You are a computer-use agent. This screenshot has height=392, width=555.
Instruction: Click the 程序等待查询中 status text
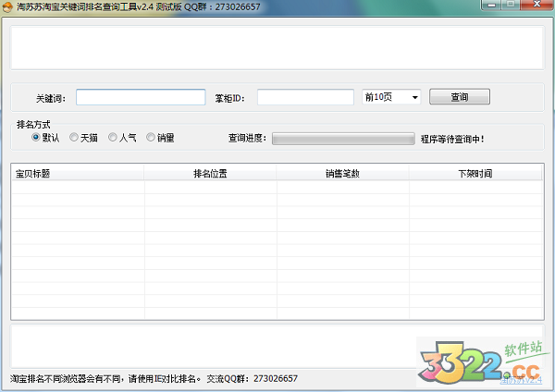452,139
